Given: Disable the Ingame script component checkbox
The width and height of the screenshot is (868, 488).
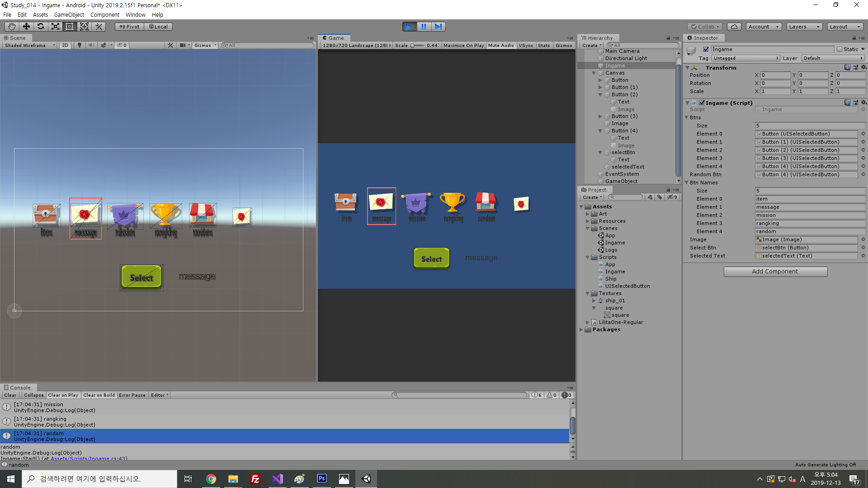Looking at the screenshot, I should click(702, 103).
